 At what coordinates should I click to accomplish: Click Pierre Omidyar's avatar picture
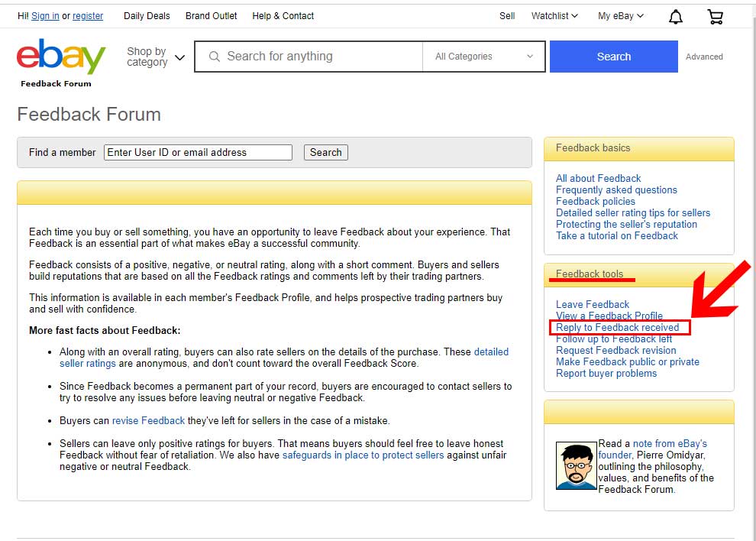tap(577, 465)
